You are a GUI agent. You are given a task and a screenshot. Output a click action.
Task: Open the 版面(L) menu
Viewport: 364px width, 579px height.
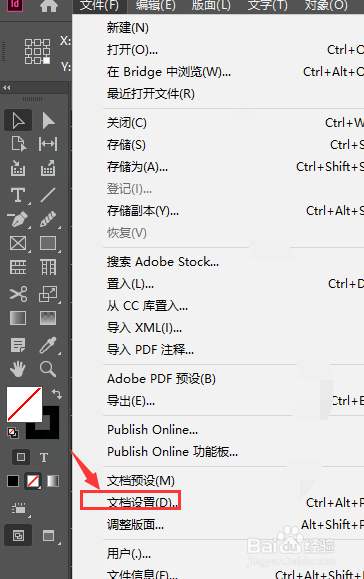click(x=211, y=6)
